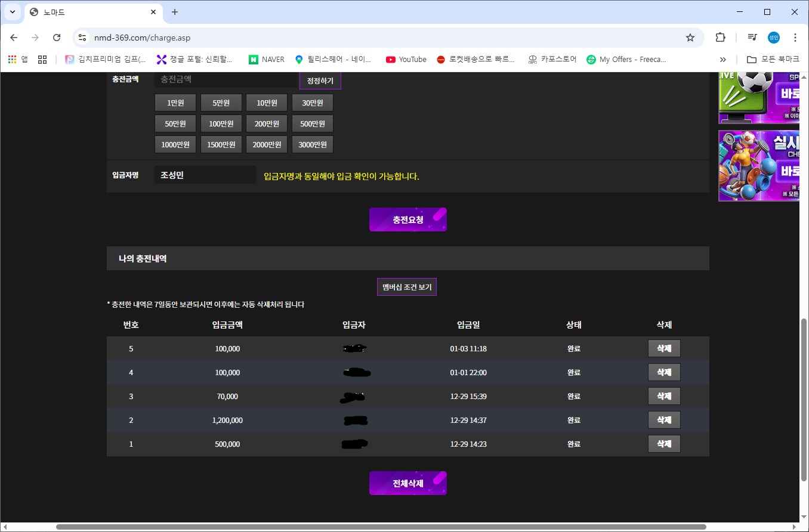Open the media control icon in toolbar
Screen dimensions: 809x532
click(752, 38)
